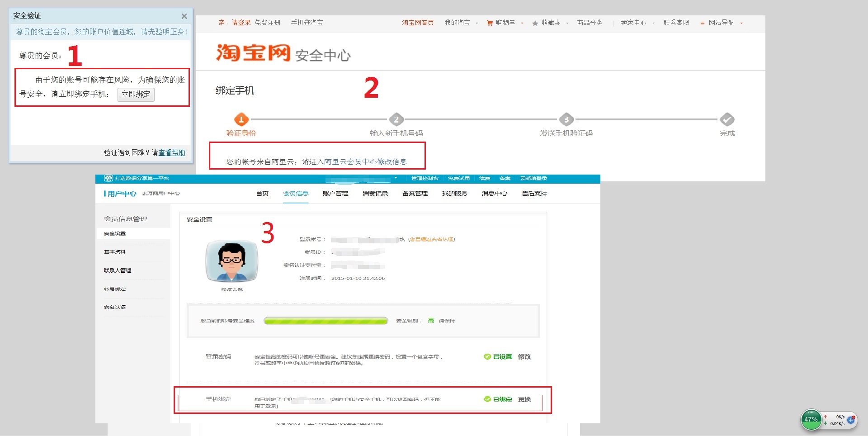The image size is (868, 436).
Task: Click the star icon beside 收藏夹
Action: pos(535,22)
